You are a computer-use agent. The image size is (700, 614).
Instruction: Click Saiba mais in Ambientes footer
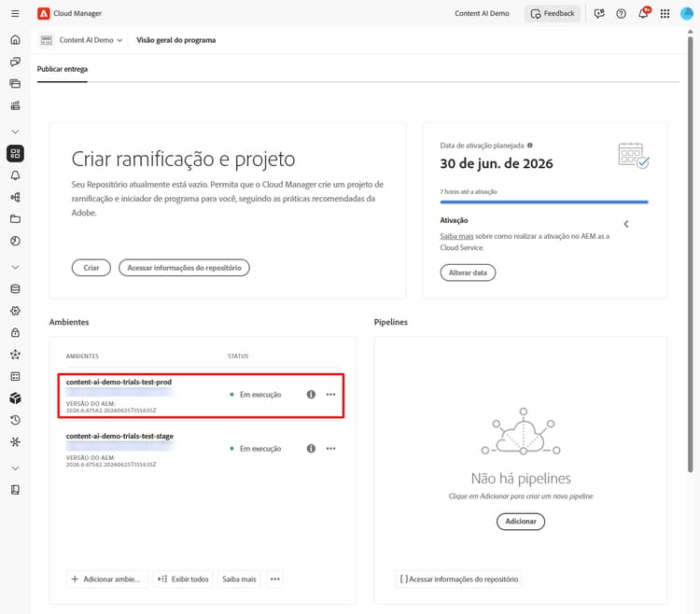[239, 579]
